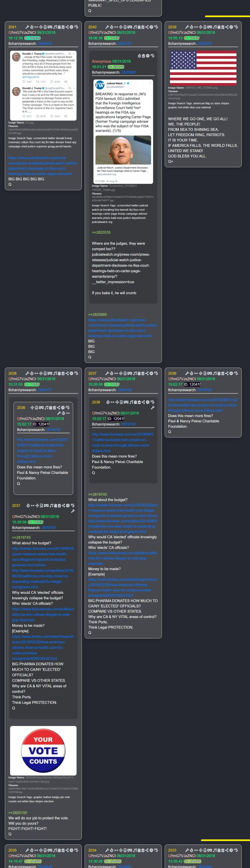Click the stopwatch 20 icon on post 2040

tap(112, 27)
